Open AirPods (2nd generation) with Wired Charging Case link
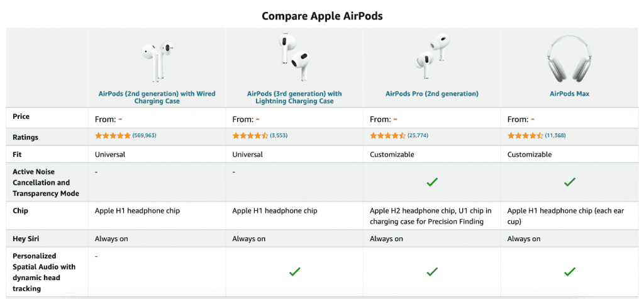The width and height of the screenshot is (644, 299). (157, 98)
